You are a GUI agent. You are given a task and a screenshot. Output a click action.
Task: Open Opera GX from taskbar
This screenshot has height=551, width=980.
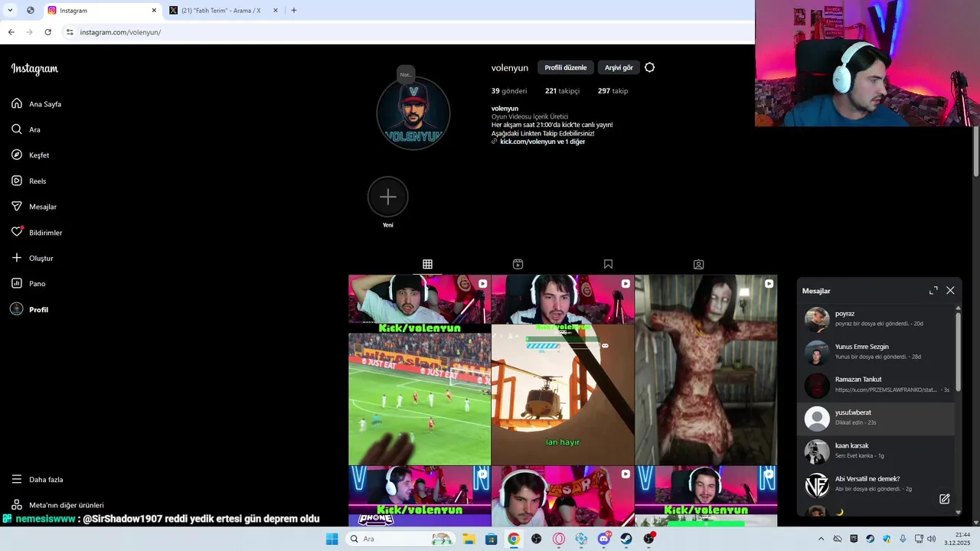coord(559,539)
